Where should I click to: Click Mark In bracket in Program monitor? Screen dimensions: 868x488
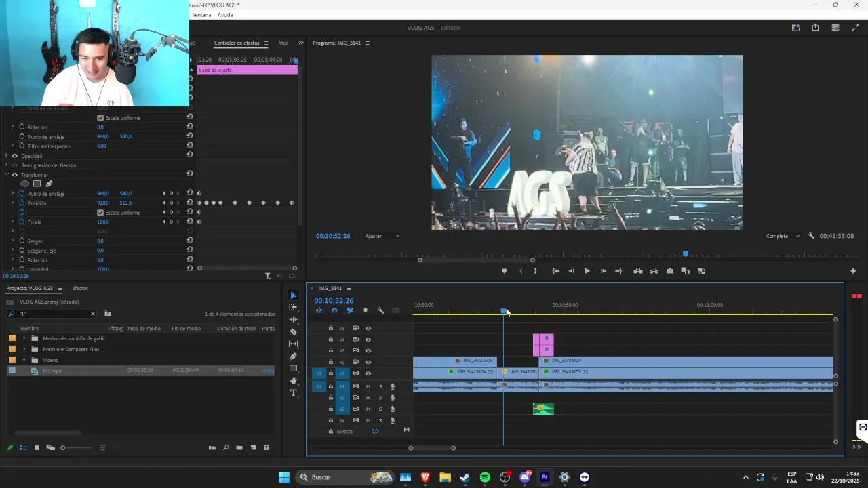521,271
